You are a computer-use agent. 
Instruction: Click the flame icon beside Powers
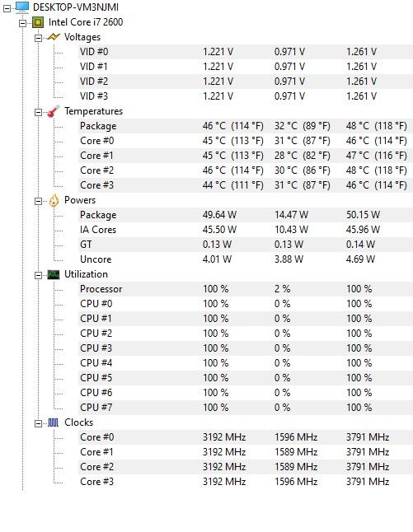(54, 200)
